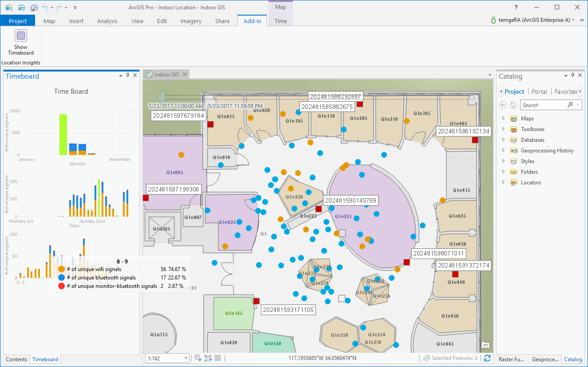588x367 pixels.
Task: Close the Timeboard pane
Action: (x=135, y=76)
